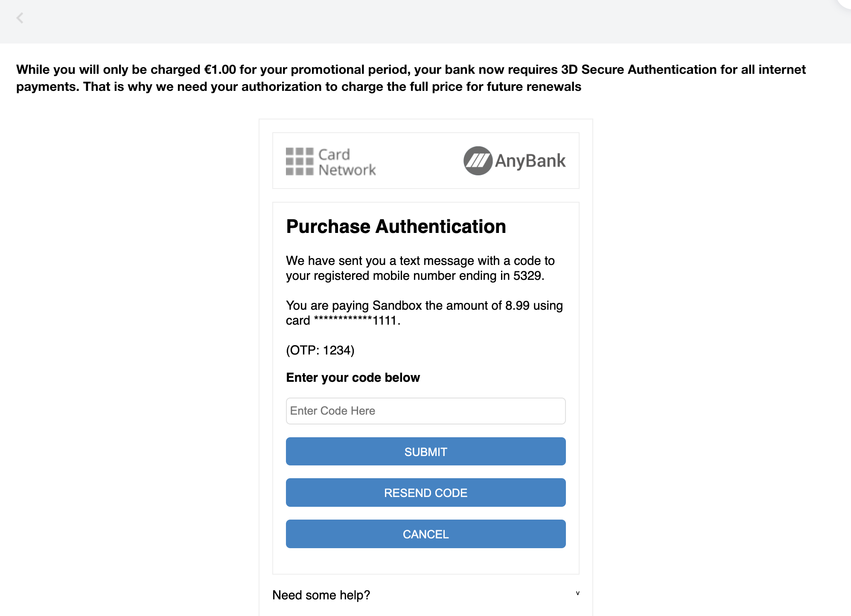Click the AnyBank wordmark text

pos(530,161)
